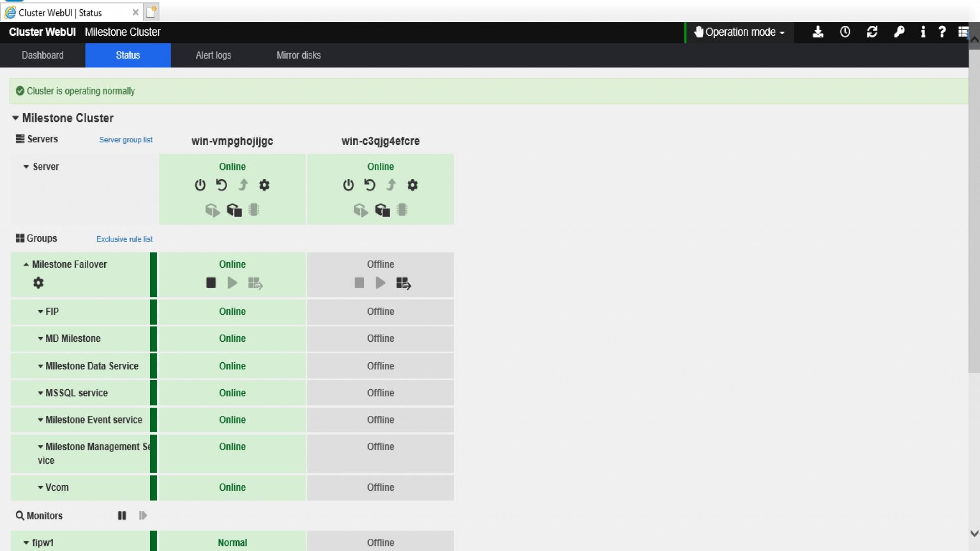Reboot server win-c3qjg4efcre
The height and width of the screenshot is (551, 980).
[370, 185]
